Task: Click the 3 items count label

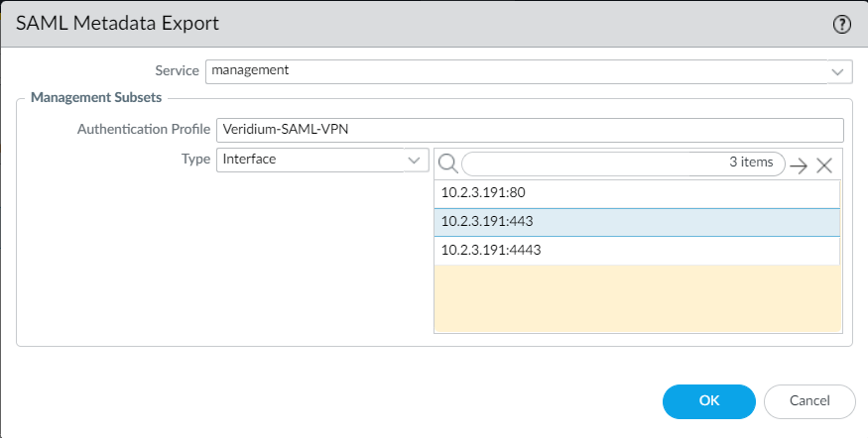Action: tap(751, 163)
